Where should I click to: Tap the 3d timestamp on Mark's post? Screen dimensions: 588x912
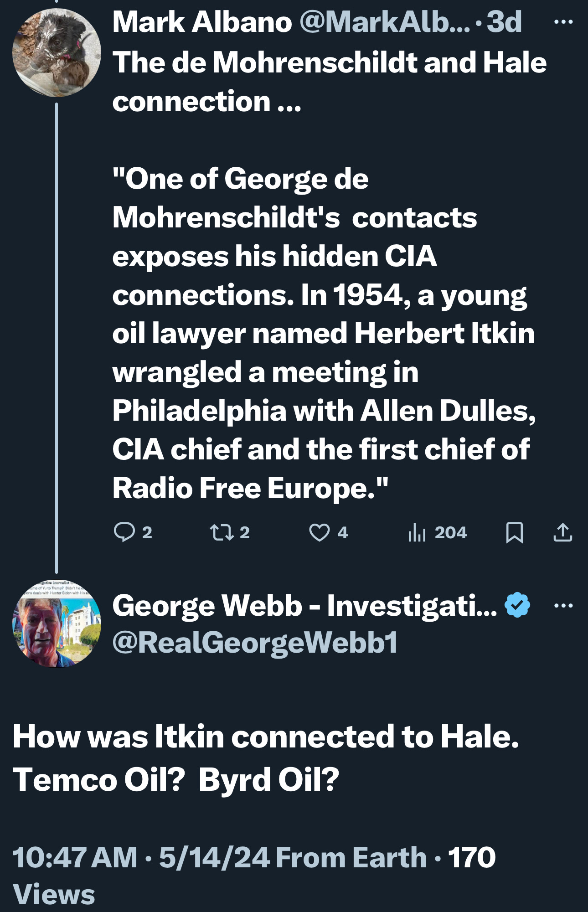[504, 22]
